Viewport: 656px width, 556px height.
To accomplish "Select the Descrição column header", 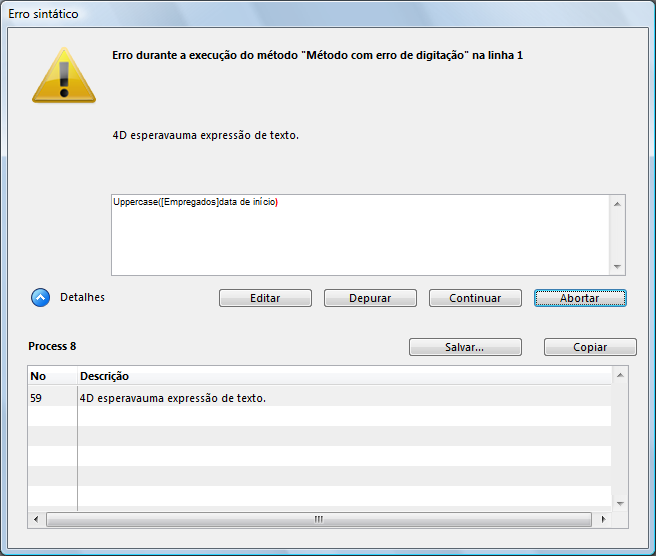I will click(345, 376).
